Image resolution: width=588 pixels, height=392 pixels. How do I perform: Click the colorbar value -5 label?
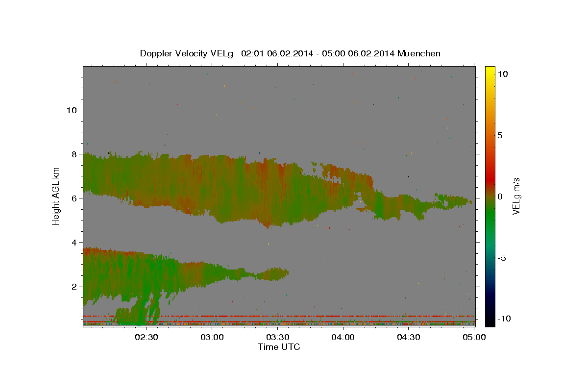(502, 258)
